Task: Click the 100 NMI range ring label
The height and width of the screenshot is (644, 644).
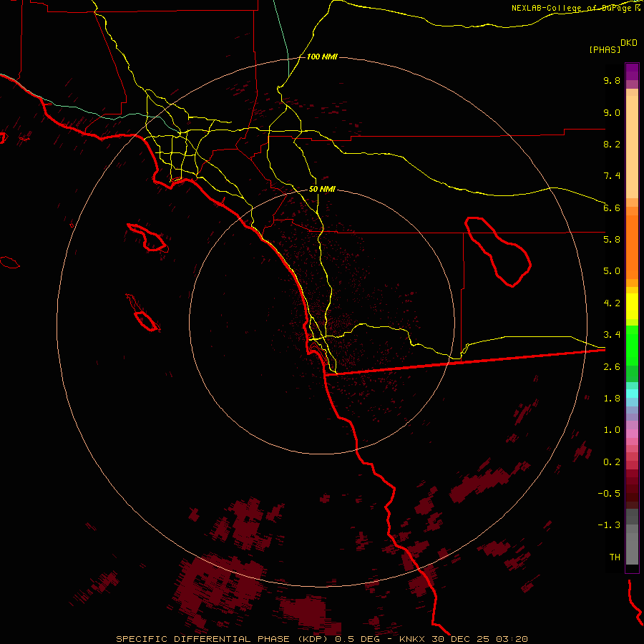Action: tap(323, 57)
